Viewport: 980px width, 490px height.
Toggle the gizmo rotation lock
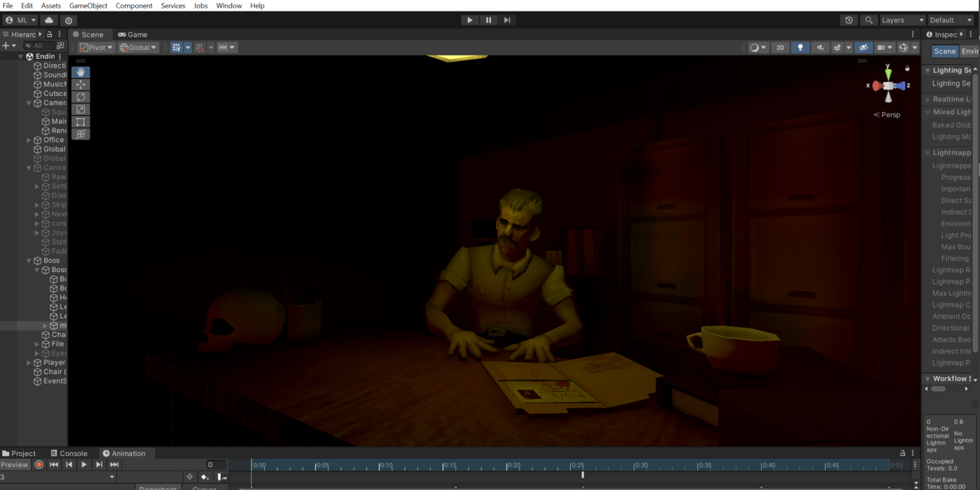click(907, 68)
